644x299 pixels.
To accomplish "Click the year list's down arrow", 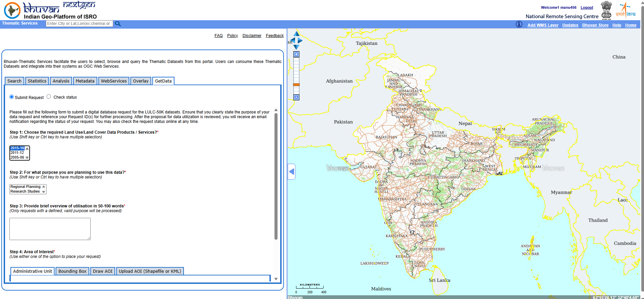I will [27, 158].
